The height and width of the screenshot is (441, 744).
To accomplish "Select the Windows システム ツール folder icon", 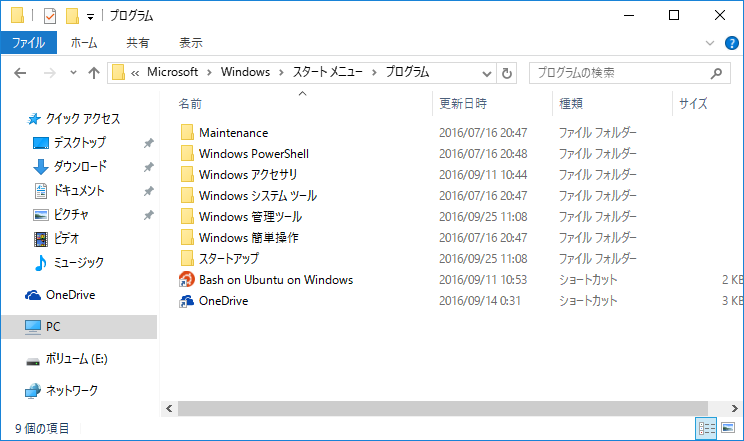I will pyautogui.click(x=187, y=195).
